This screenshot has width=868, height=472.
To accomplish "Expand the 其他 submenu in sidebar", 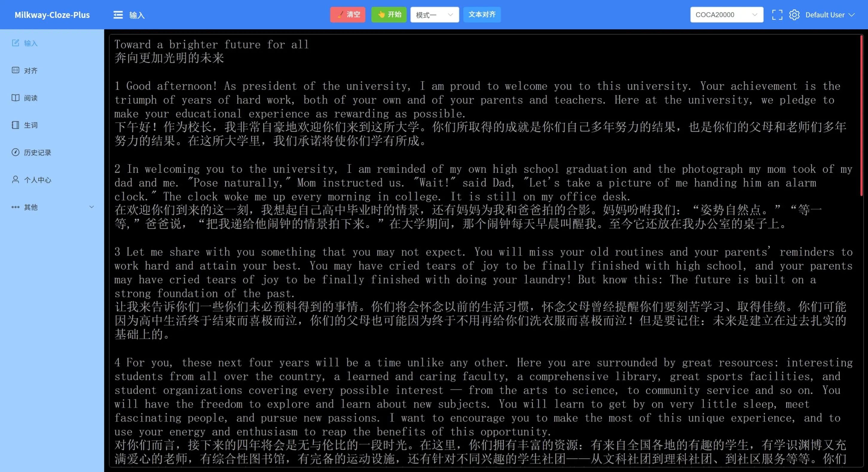I will coord(52,207).
